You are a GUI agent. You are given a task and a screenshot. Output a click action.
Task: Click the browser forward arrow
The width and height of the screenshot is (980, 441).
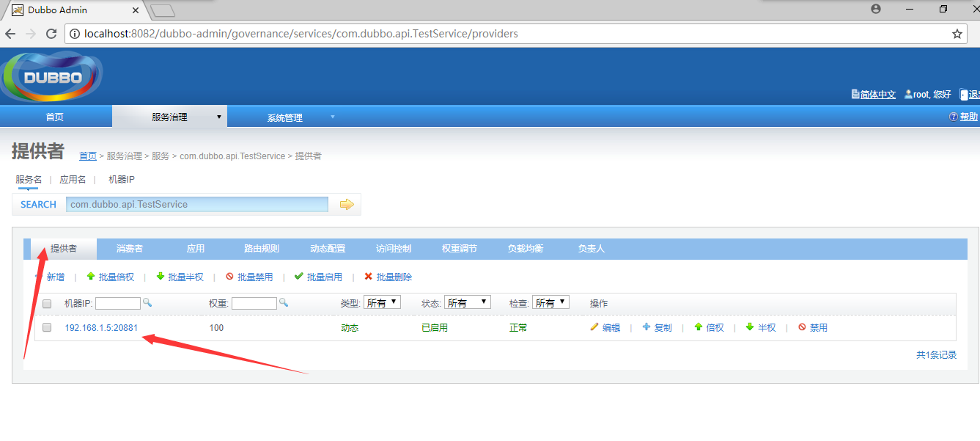[x=31, y=34]
